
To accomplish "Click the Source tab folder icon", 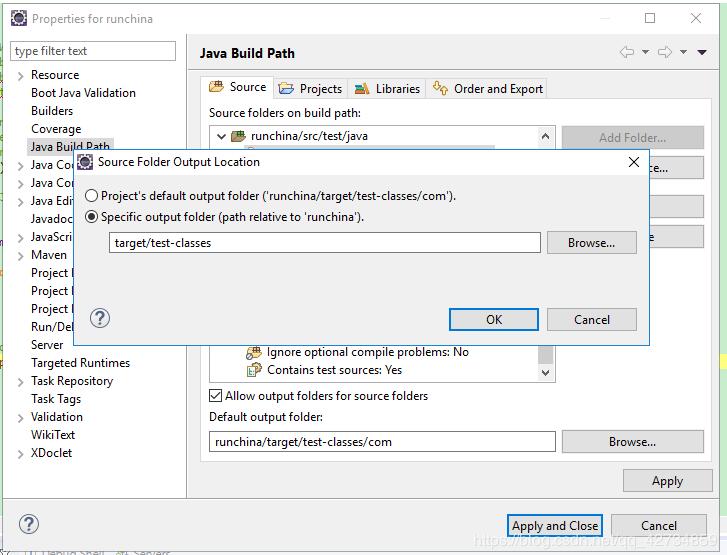I will point(216,87).
